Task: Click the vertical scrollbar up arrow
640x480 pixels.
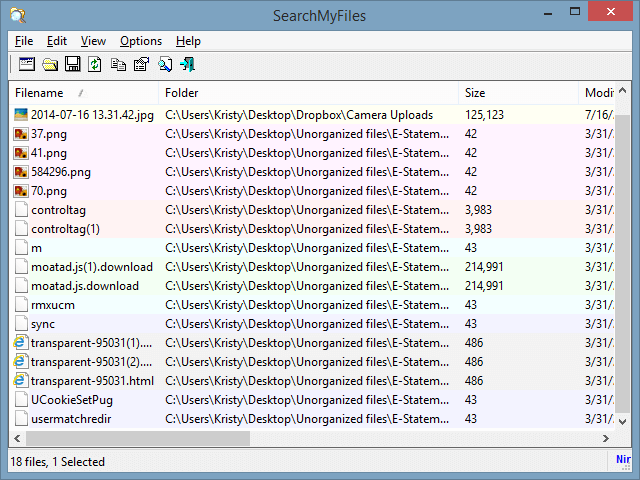Action: click(x=622, y=90)
